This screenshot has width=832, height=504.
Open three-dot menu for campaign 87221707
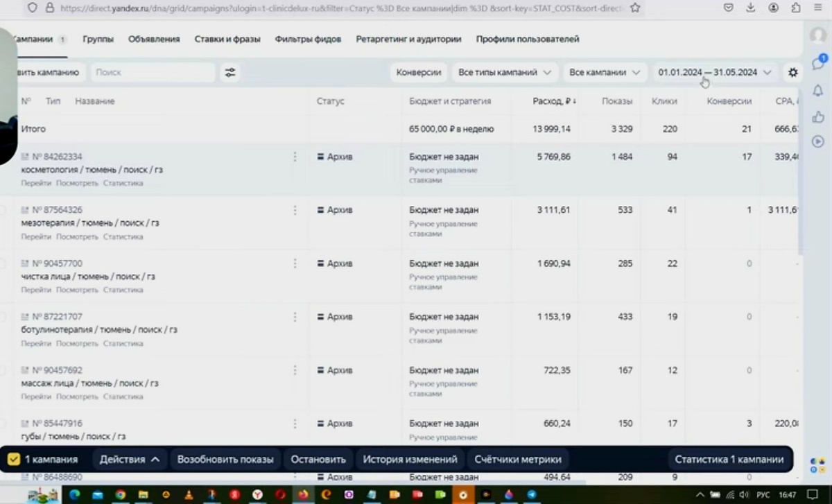(x=295, y=317)
